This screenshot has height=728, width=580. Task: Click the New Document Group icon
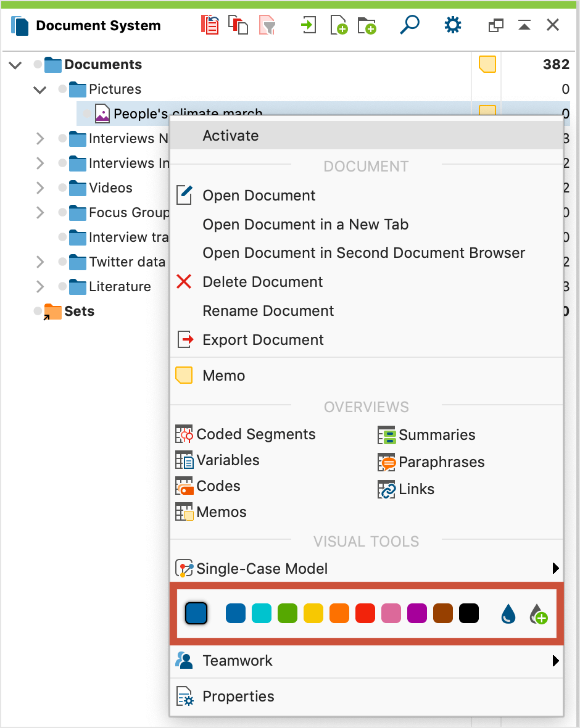point(367,25)
